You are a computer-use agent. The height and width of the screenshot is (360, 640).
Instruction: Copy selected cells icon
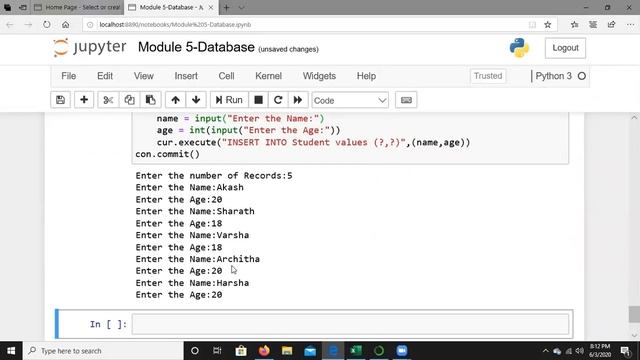129,100
